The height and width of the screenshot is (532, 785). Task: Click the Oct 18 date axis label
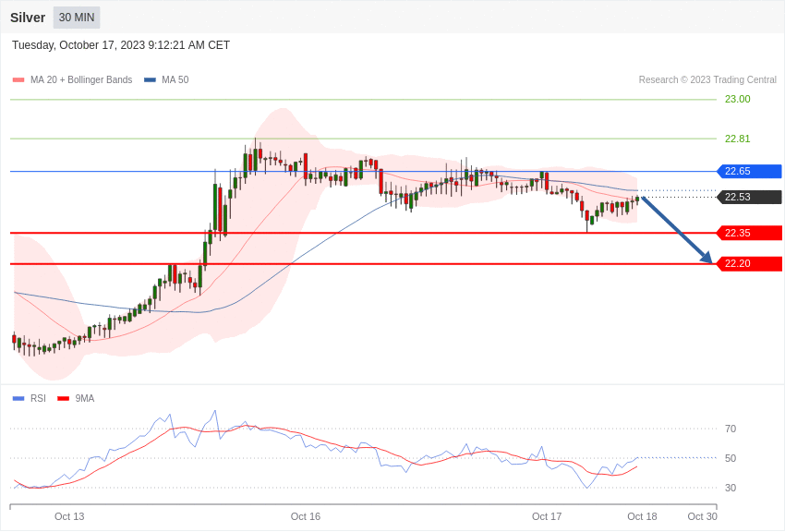tap(643, 516)
